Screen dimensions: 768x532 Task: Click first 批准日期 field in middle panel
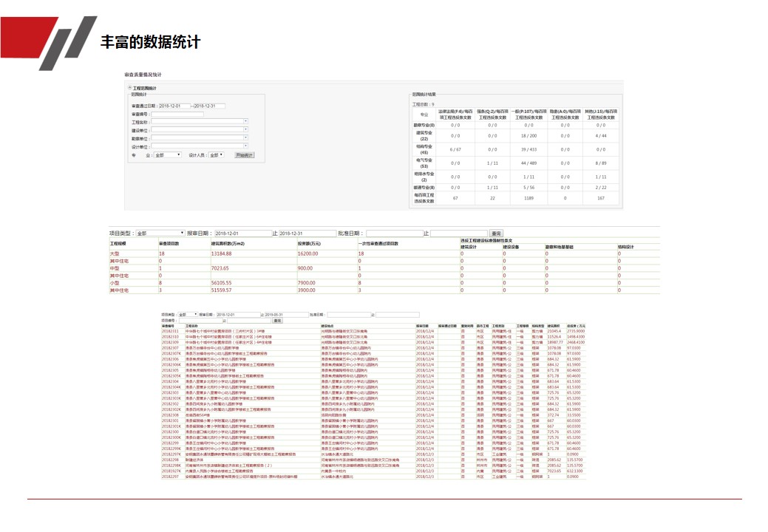click(x=394, y=233)
